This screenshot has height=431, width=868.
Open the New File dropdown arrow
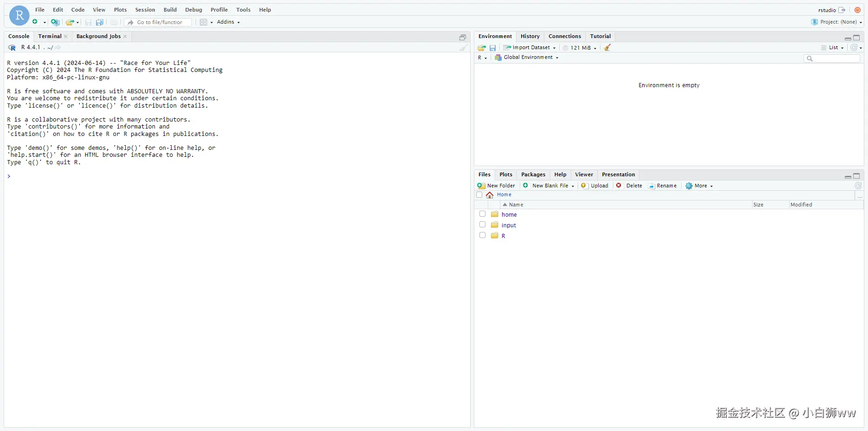pos(45,22)
